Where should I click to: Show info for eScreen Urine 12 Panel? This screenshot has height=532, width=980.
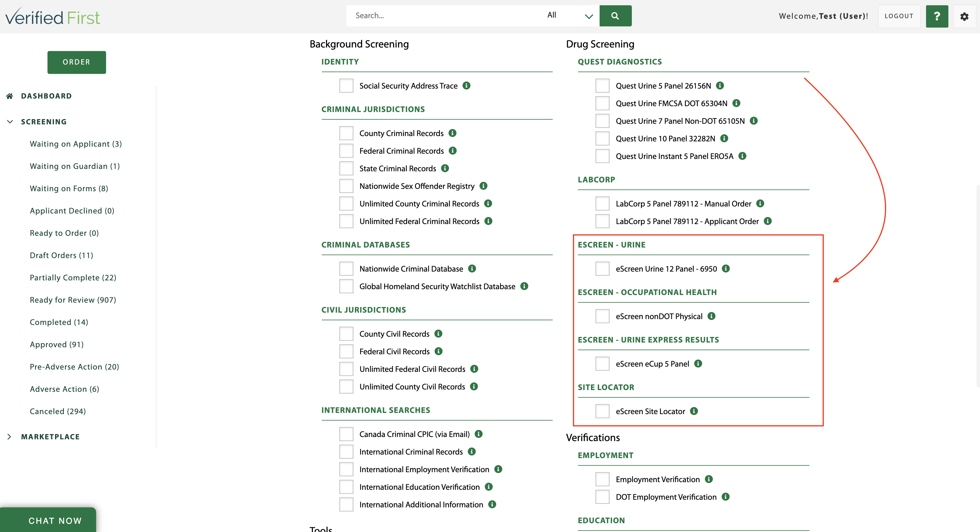pos(726,269)
